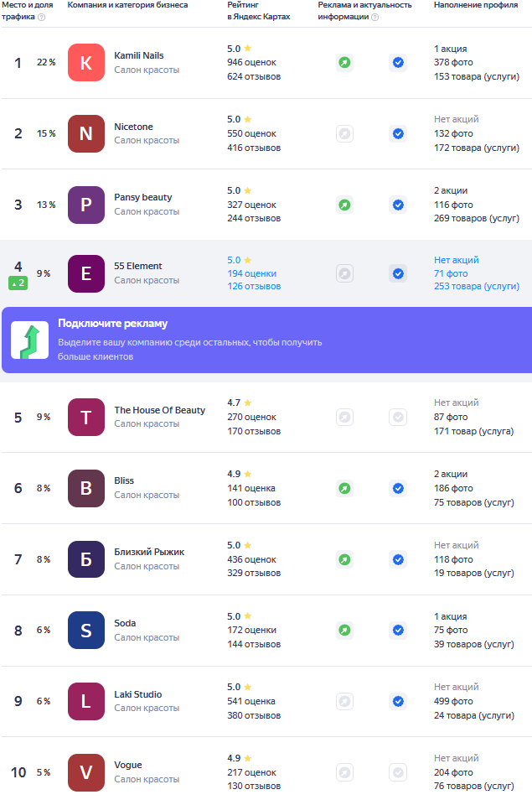532x805 pixels.
Task: Click the 55 Element company name
Action: (138, 266)
